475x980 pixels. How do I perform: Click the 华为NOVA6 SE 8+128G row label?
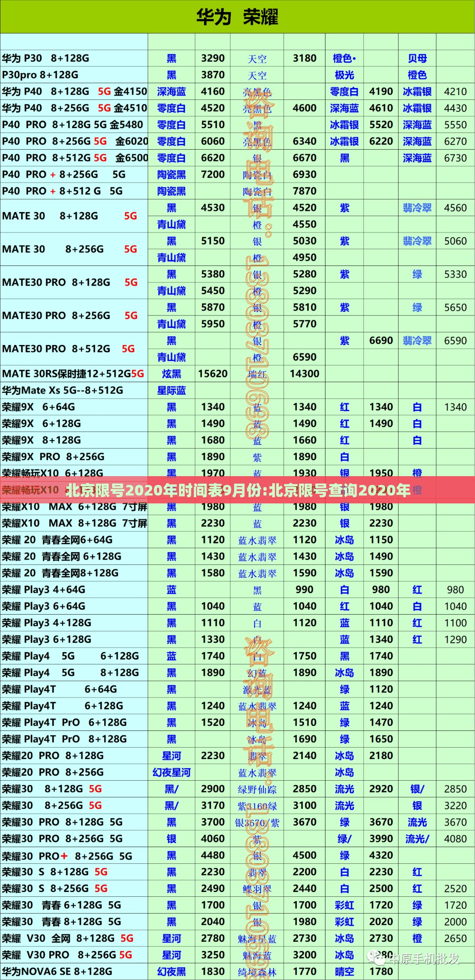(x=57, y=971)
